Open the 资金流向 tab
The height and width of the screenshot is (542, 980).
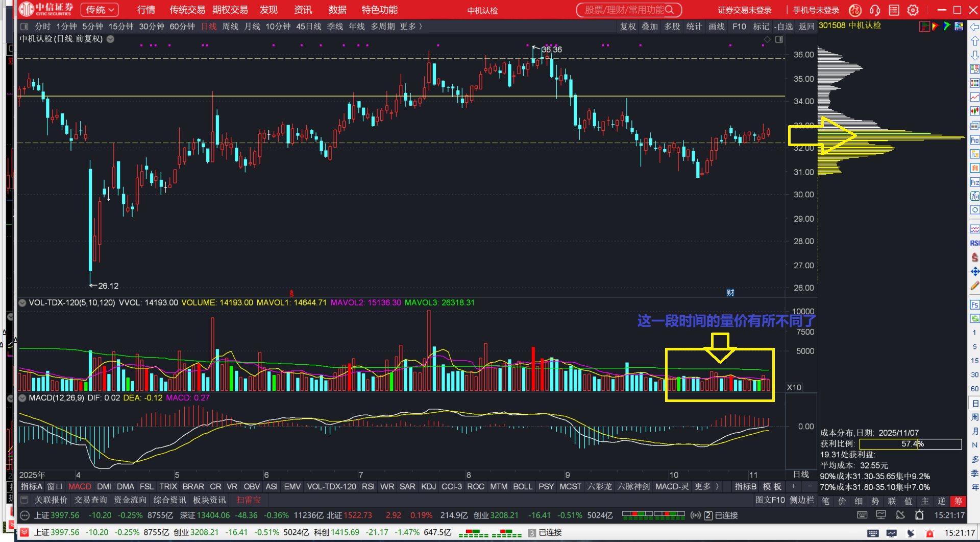130,500
